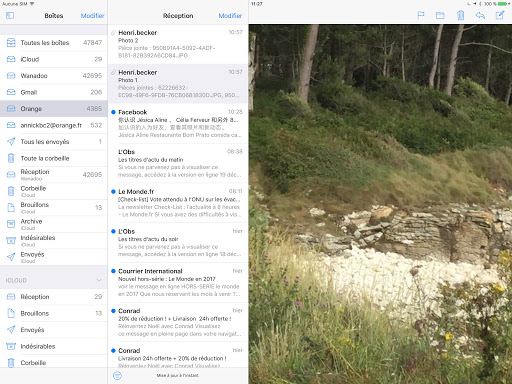Screen dimensions: 512x384
Task: Select the Wanadoo mailbox
Action: pos(54,76)
